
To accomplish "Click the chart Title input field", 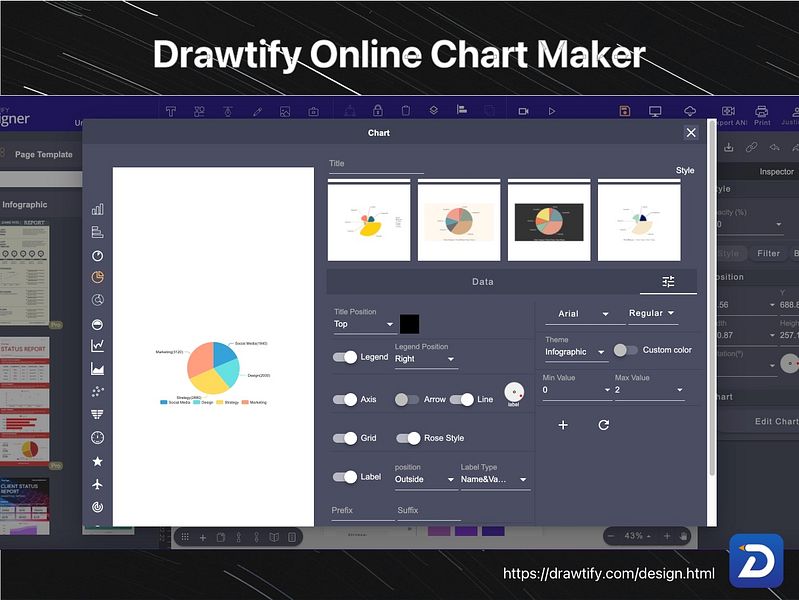I will (376, 164).
